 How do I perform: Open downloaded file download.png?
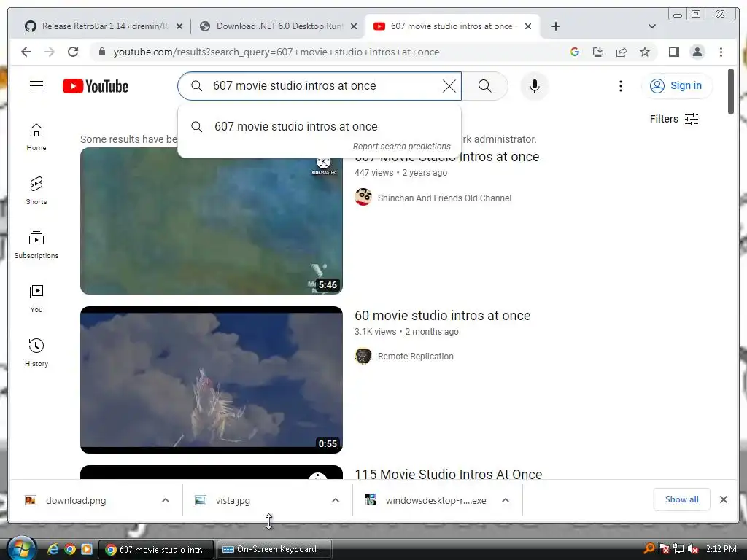coord(76,500)
